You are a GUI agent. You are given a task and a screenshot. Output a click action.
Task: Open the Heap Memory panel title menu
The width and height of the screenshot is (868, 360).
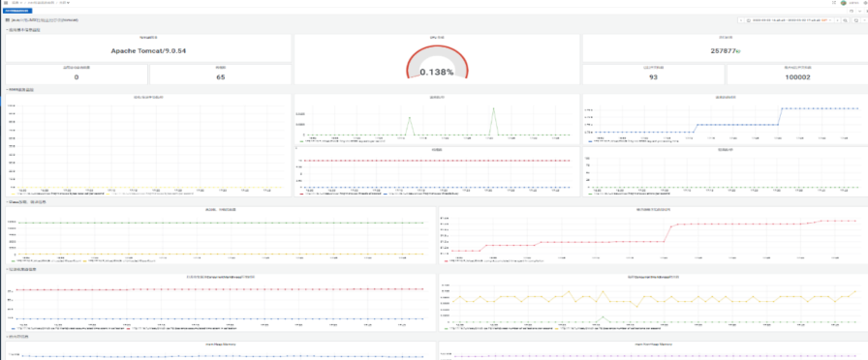(220, 344)
